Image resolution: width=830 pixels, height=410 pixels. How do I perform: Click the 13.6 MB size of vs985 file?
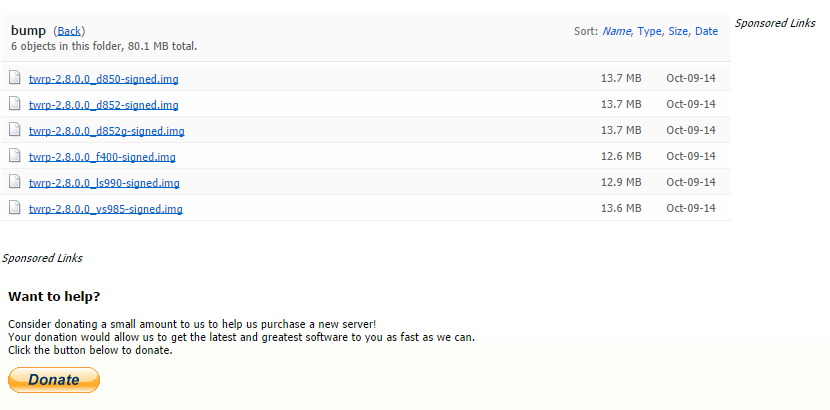[621, 208]
